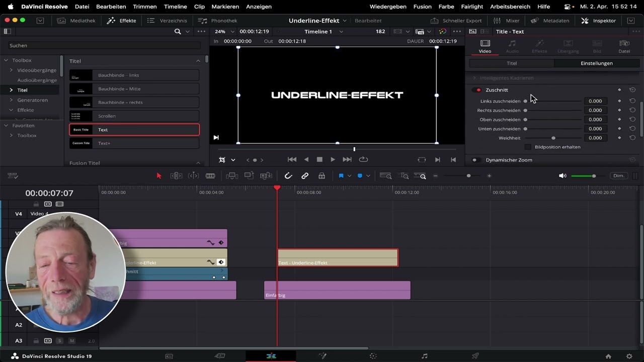Add a blue flag to clip
This screenshot has width=644, height=362.
tap(341, 175)
